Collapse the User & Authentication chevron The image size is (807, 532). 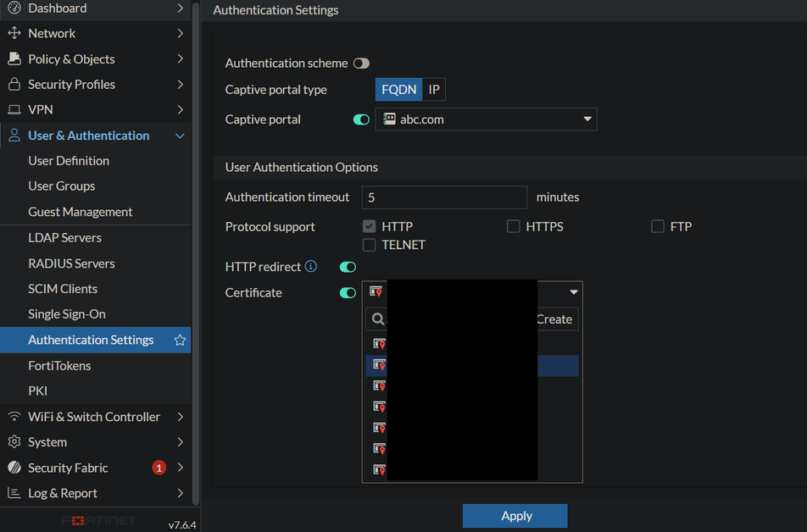tap(180, 136)
